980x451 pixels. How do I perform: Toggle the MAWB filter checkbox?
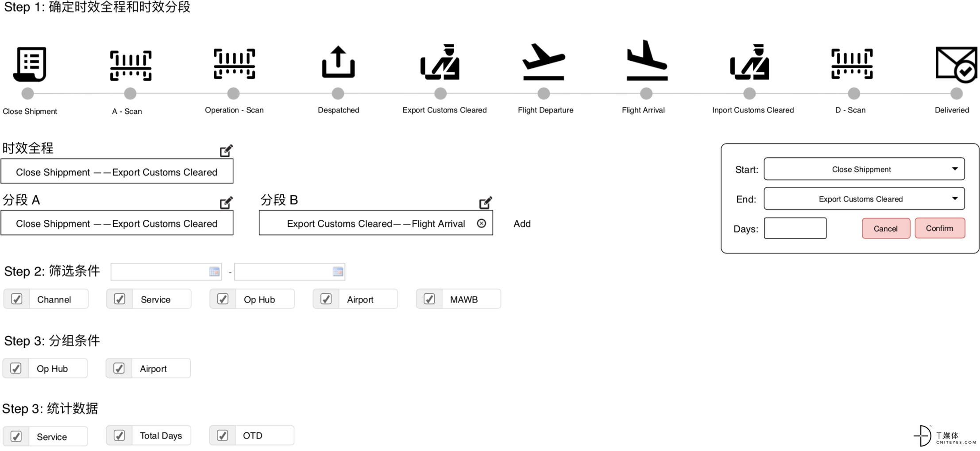tap(429, 299)
